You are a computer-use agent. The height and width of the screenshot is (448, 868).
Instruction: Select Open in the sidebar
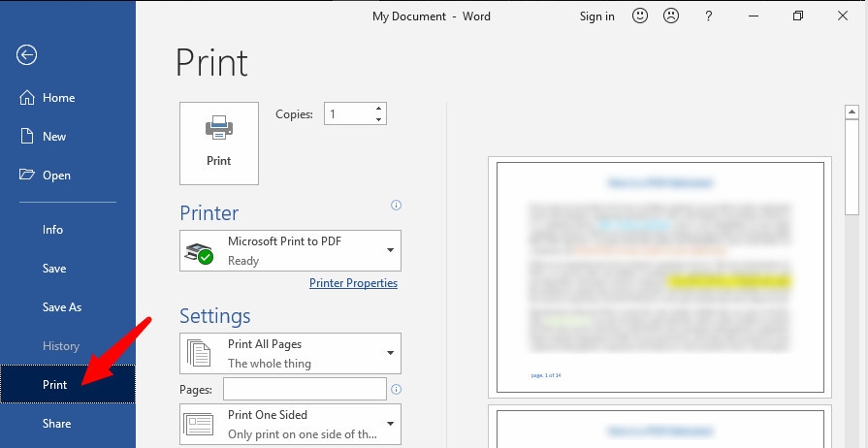[68, 175]
